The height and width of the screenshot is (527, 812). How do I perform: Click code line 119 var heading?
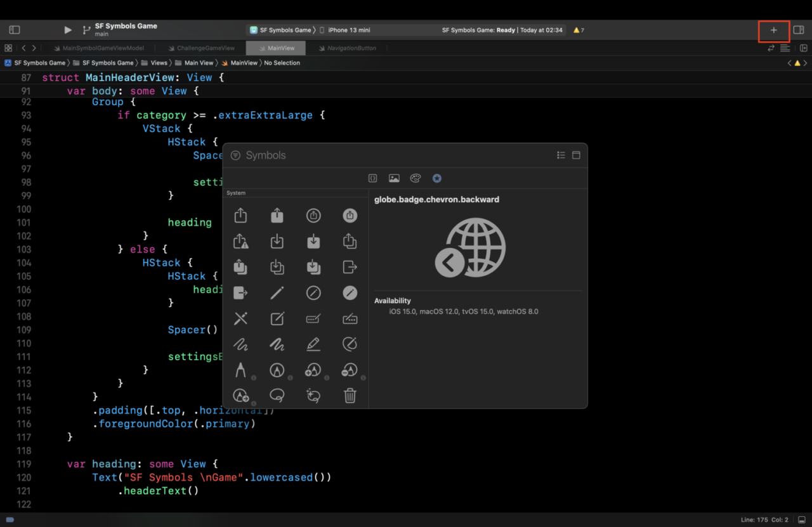pyautogui.click(x=142, y=464)
